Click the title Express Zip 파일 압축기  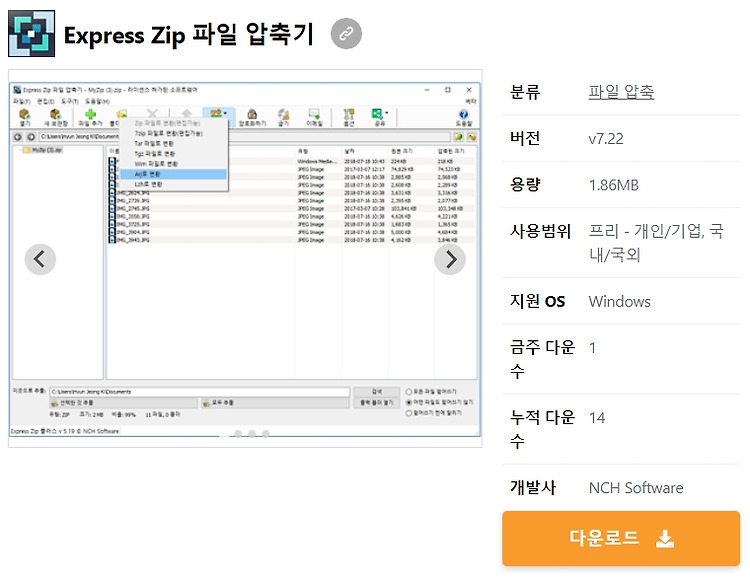point(188,34)
